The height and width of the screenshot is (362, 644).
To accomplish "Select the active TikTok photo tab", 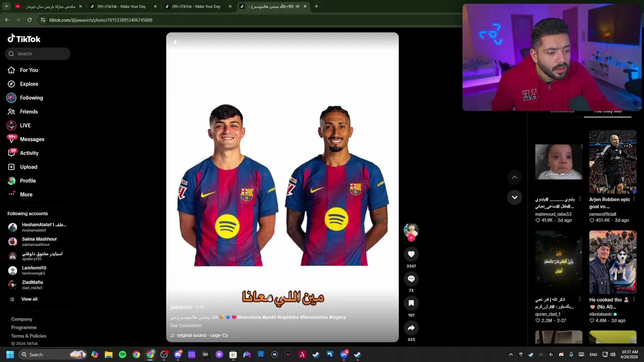I will 272,7.
